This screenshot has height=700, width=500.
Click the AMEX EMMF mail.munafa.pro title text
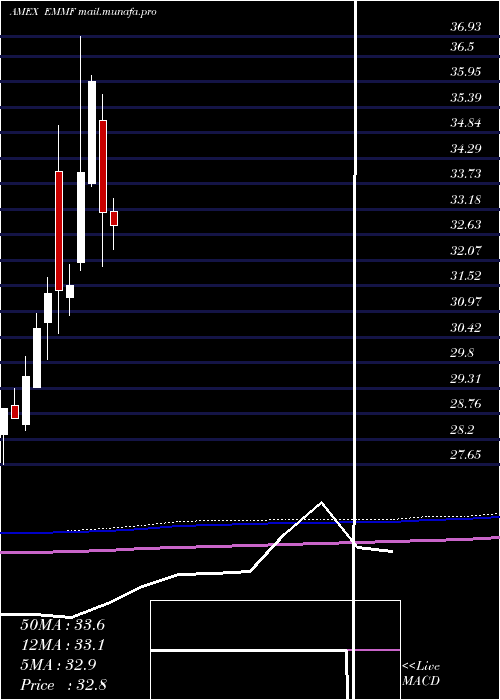(83, 12)
